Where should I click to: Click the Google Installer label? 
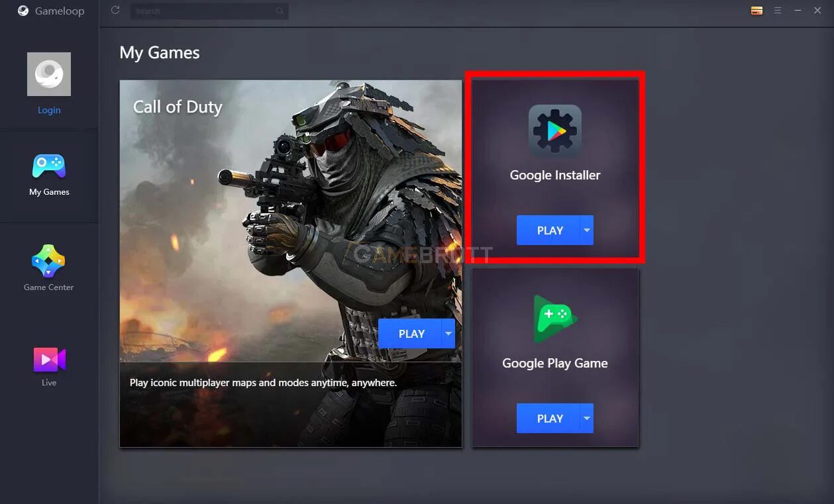(555, 176)
